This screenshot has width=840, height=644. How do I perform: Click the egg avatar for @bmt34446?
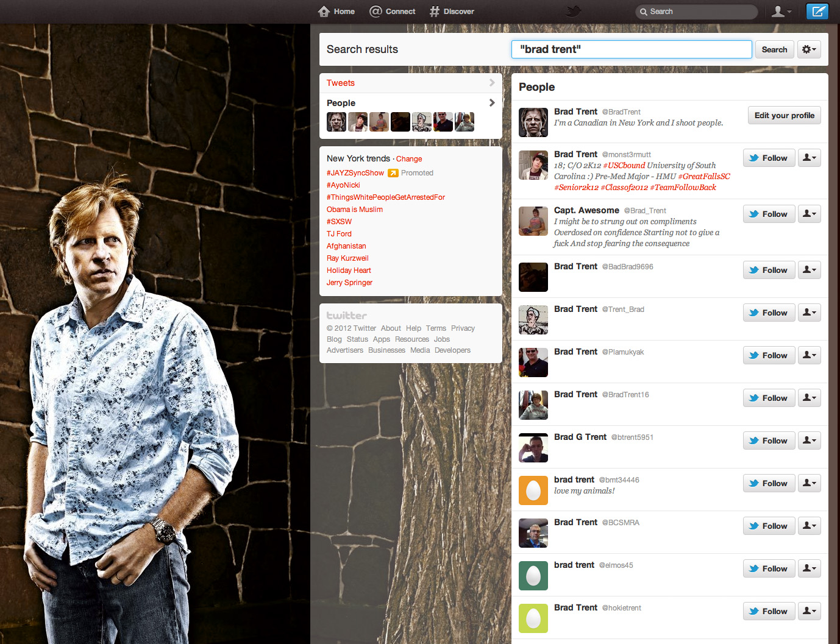(x=533, y=490)
